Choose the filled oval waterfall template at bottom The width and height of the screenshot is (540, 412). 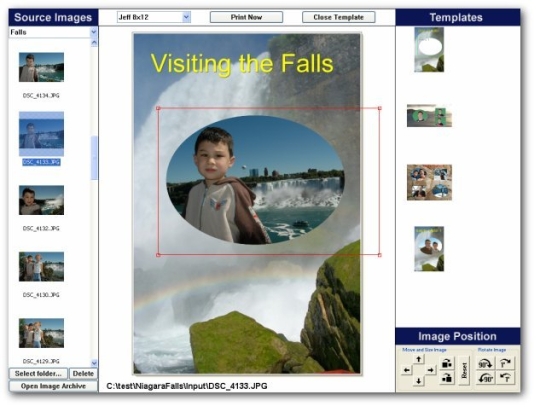pyautogui.click(x=429, y=249)
